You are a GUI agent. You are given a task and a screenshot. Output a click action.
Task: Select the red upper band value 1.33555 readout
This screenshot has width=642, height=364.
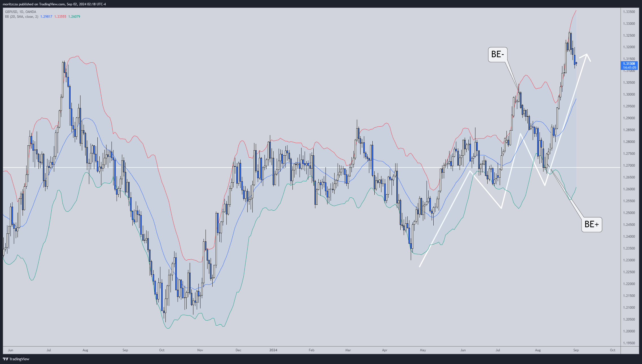click(60, 17)
